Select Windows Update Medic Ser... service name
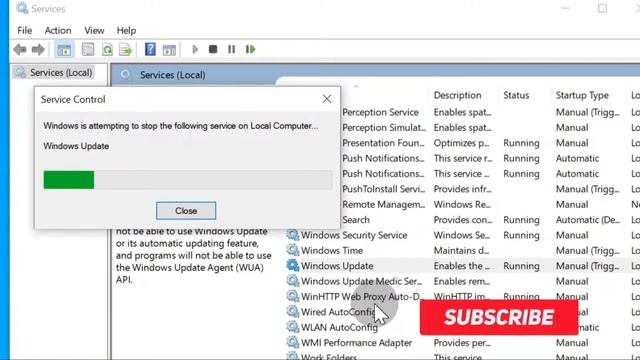 pos(362,281)
